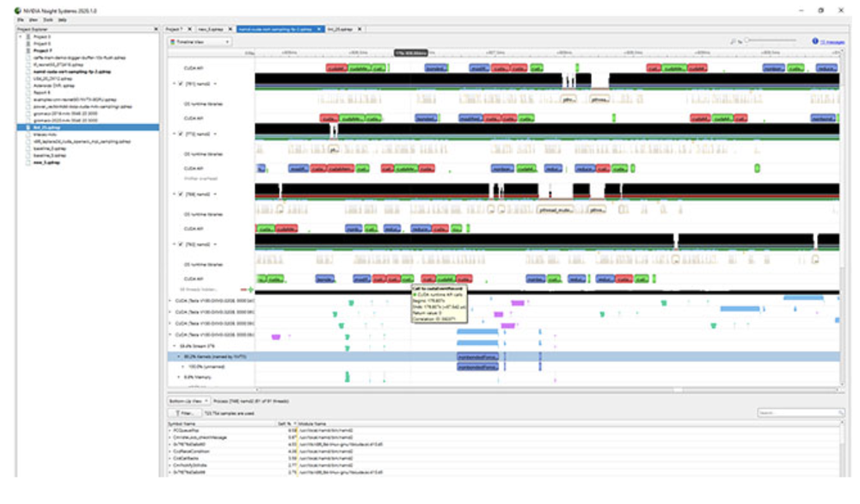The height and width of the screenshot is (504, 860).
Task: Click the blue info icon near messages
Action: (815, 41)
